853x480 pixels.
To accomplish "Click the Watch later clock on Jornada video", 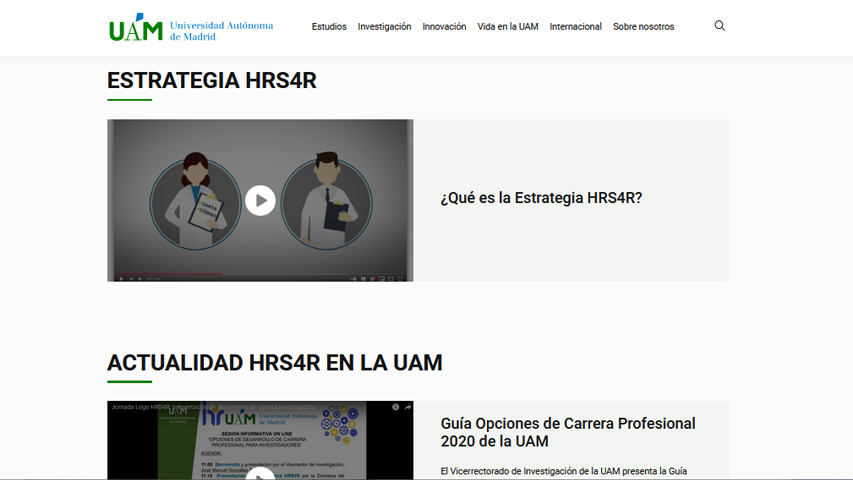I will [395, 407].
